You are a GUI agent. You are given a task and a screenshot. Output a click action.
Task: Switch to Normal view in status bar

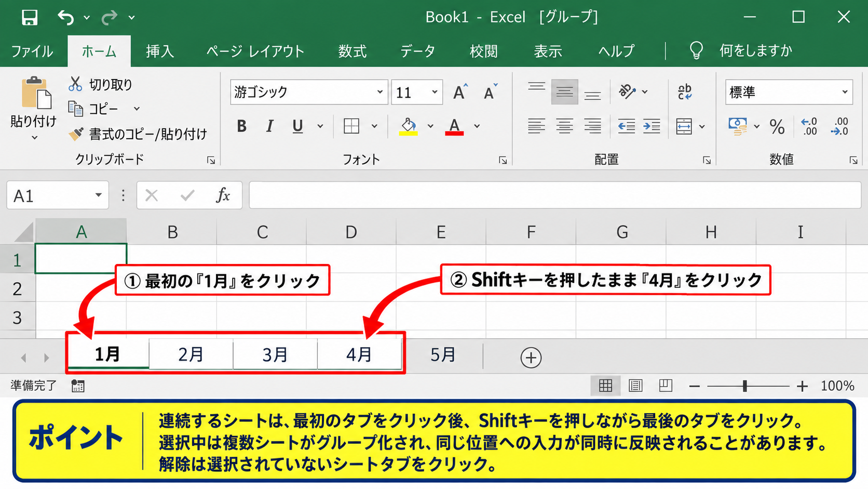605,386
